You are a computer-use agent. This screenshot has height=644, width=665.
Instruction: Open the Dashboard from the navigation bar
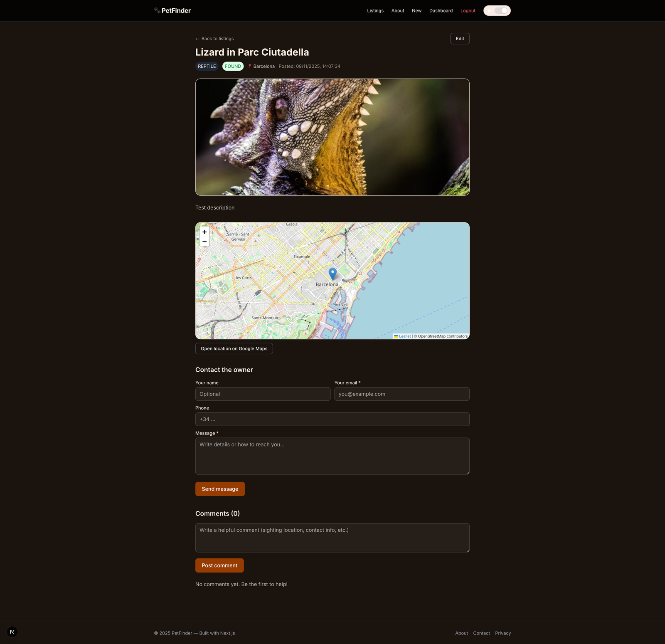[x=441, y=10]
